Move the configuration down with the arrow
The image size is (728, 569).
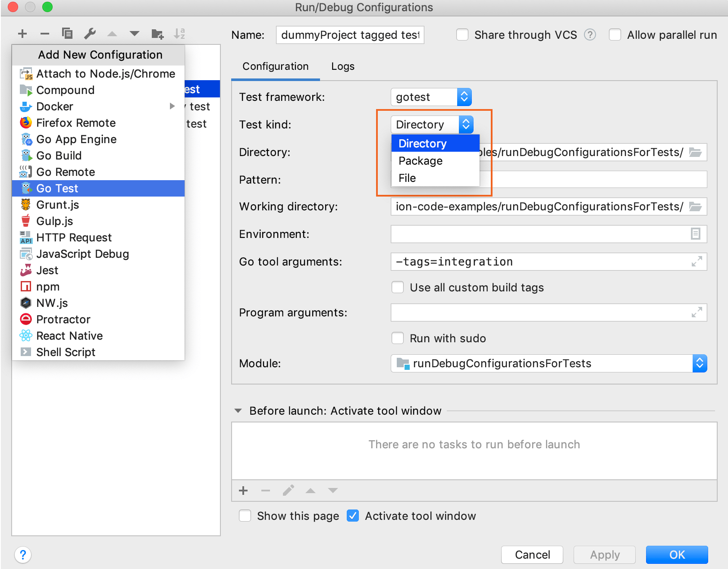pos(135,34)
